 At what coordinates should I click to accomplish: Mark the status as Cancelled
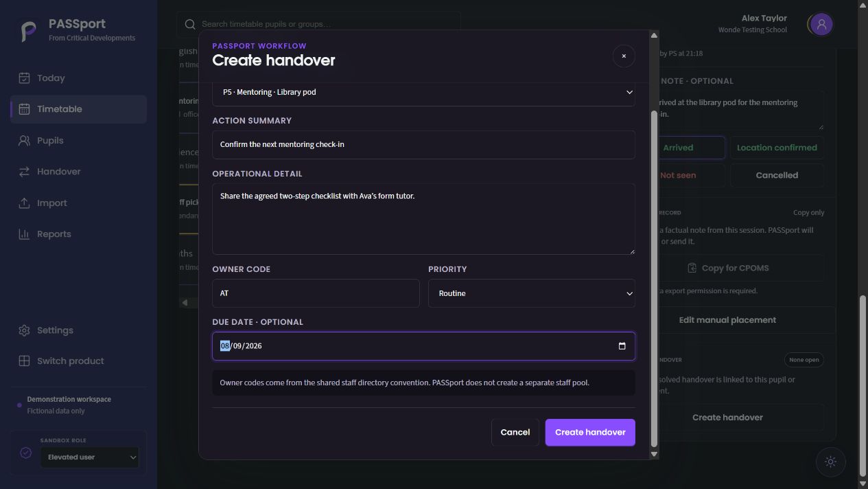[777, 175]
